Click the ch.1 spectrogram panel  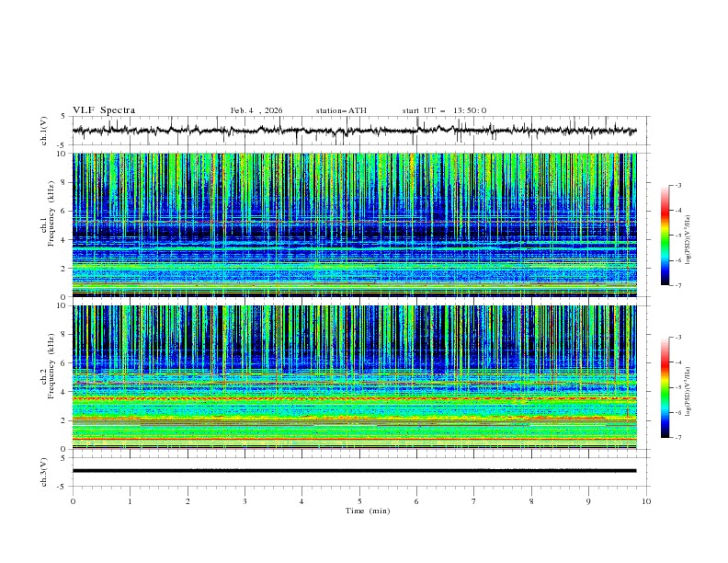point(354,224)
